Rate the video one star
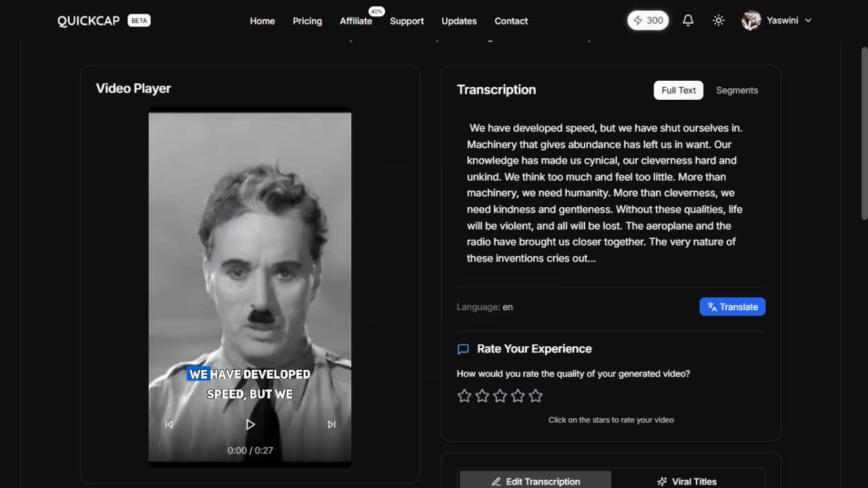This screenshot has width=868, height=488. (465, 396)
